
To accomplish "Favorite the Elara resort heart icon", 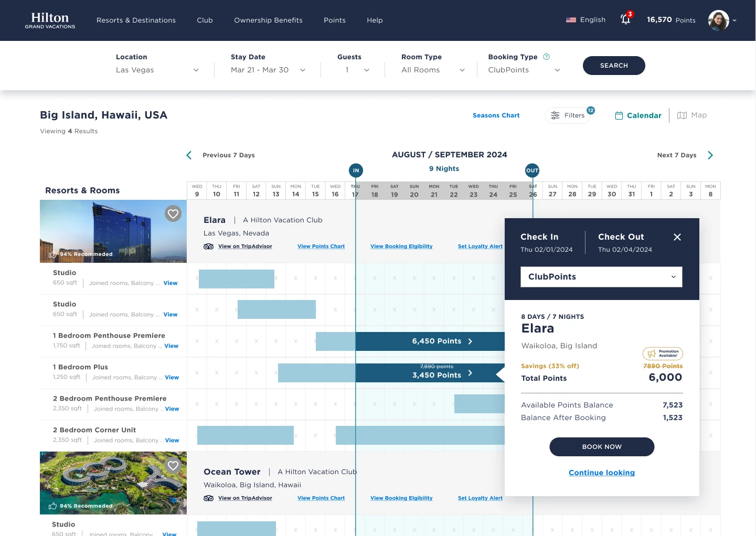I will (173, 213).
